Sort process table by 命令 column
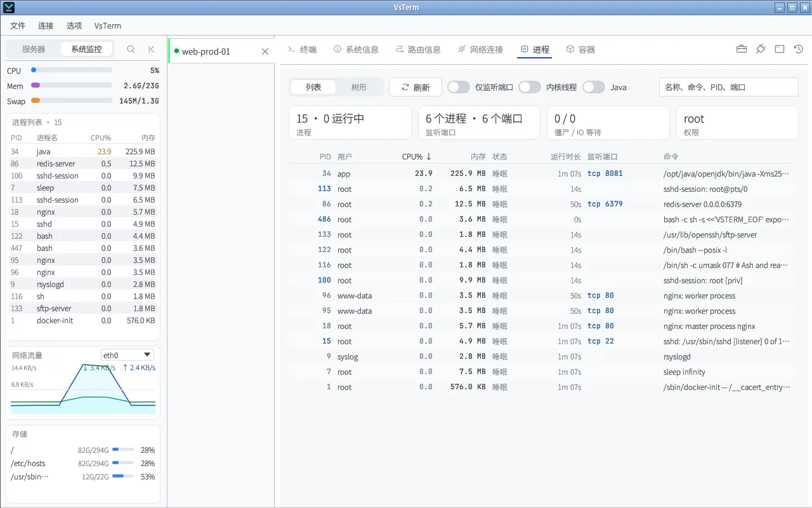This screenshot has width=812, height=508. click(x=671, y=156)
